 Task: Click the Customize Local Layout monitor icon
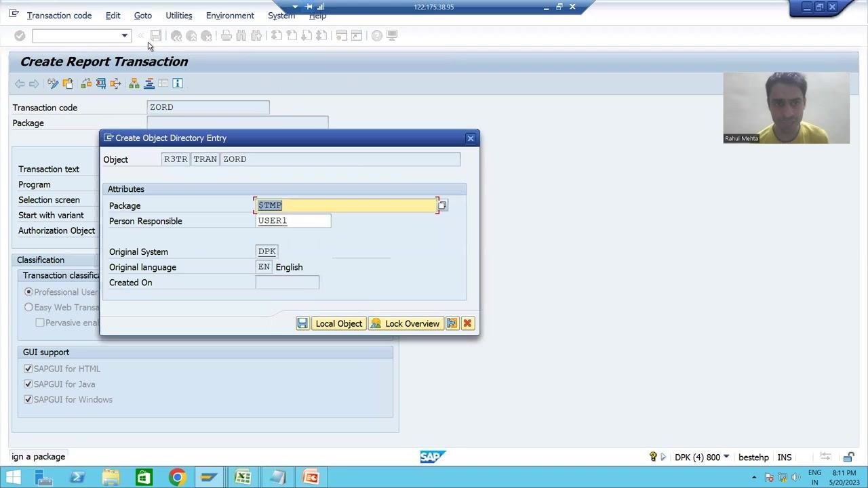392,36
